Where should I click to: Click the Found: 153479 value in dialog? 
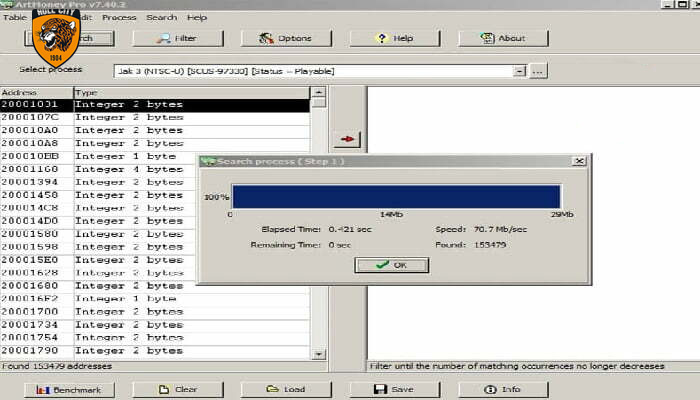[x=490, y=245]
